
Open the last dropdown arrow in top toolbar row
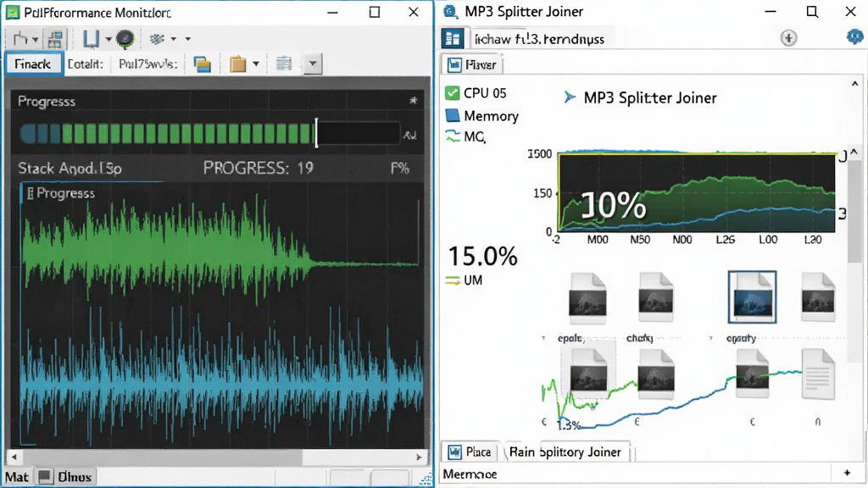188,39
